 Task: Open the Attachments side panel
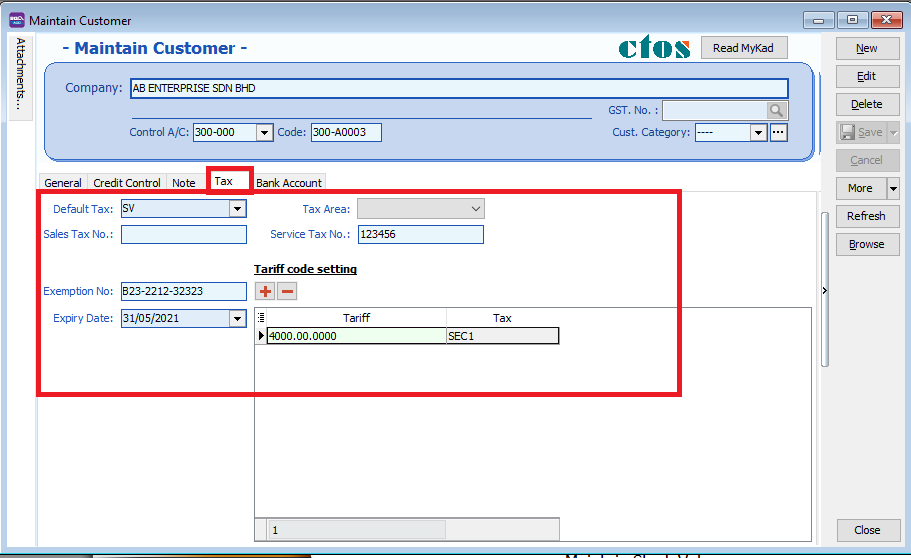[x=20, y=74]
